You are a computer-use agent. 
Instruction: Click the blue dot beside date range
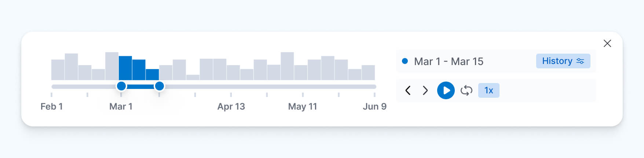click(405, 61)
